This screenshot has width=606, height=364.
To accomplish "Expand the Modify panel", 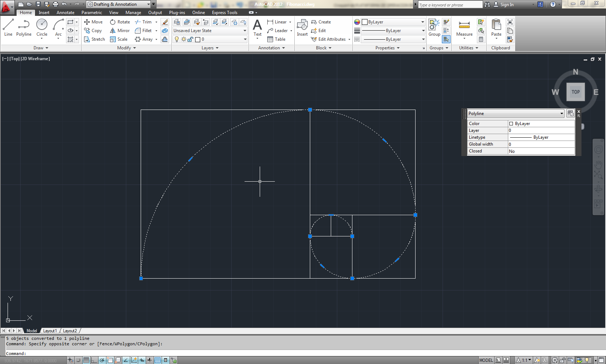I will (127, 48).
